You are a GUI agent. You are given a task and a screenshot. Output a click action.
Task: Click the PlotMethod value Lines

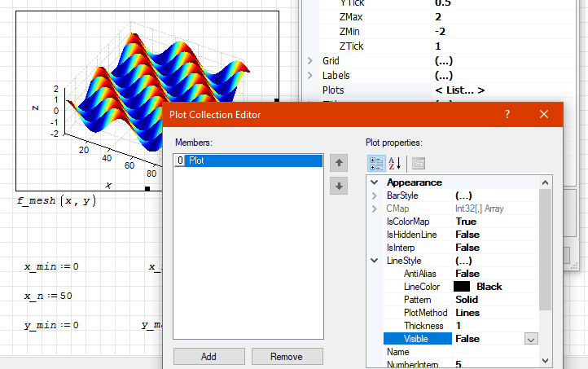click(x=467, y=313)
